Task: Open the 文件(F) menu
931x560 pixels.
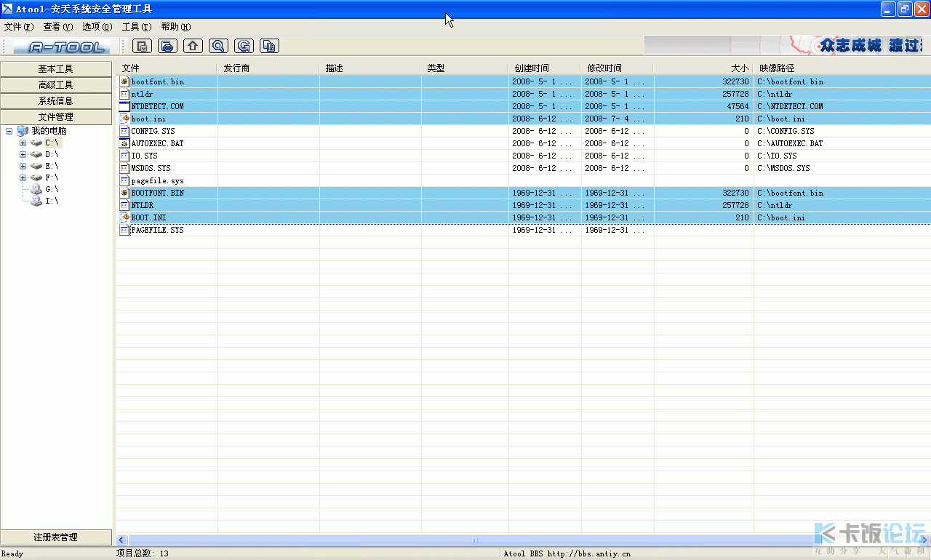Action: pyautogui.click(x=19, y=27)
